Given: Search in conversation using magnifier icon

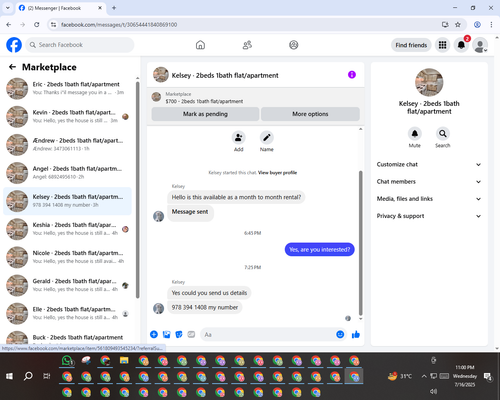Looking at the screenshot, I should (443, 134).
